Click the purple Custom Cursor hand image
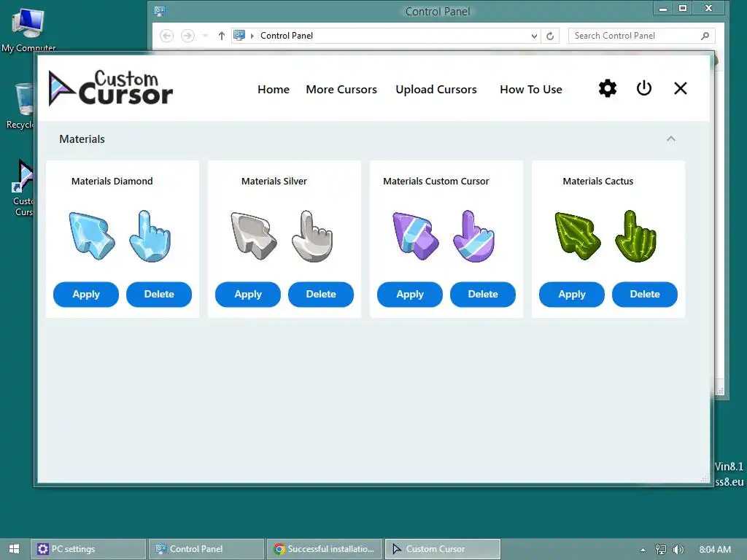Screen dimensions: 747x560 tap(474, 236)
